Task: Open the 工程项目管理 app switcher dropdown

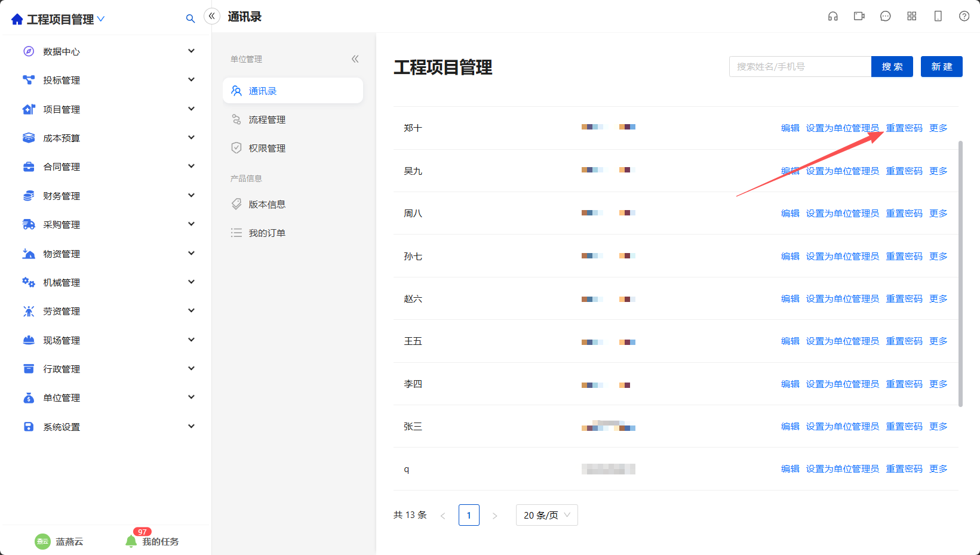Action: 101,19
